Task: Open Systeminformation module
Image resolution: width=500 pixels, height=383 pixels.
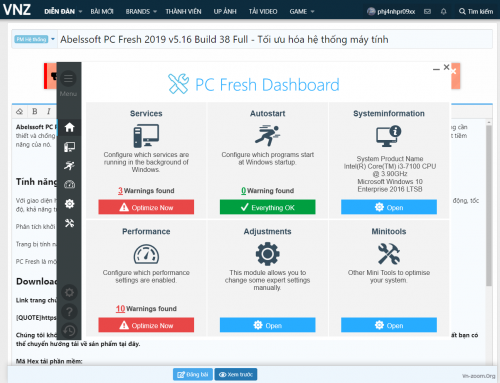Action: 389,207
